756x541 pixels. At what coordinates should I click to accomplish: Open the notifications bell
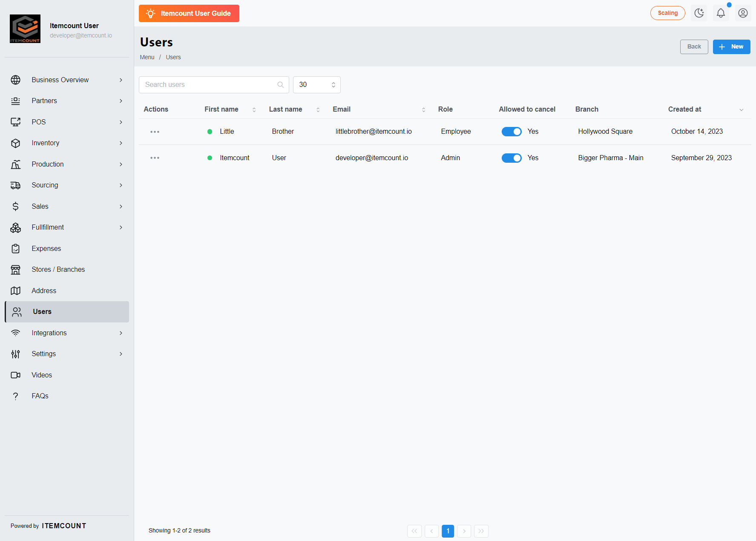coord(721,13)
